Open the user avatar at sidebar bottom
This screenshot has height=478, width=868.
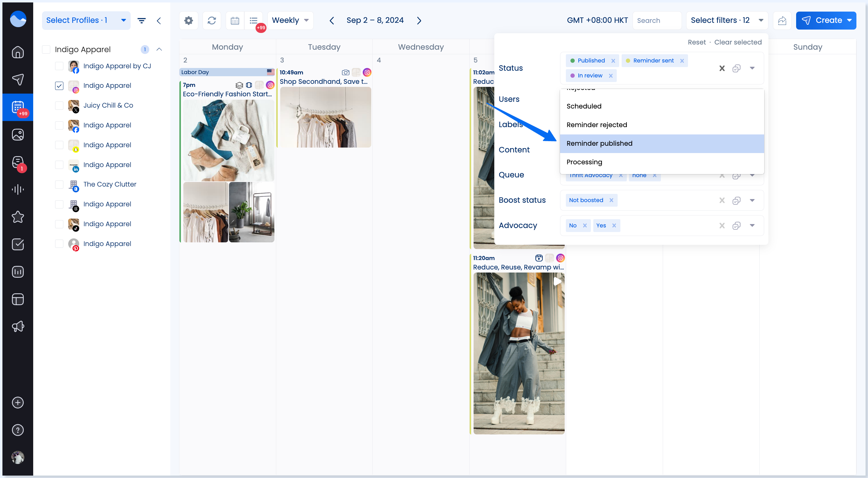click(18, 457)
